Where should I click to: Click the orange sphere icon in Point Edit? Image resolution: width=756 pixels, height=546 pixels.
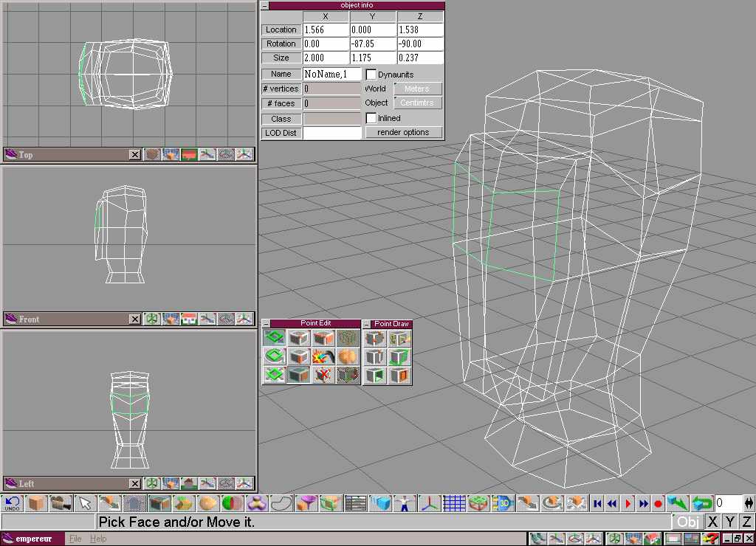pyautogui.click(x=348, y=356)
